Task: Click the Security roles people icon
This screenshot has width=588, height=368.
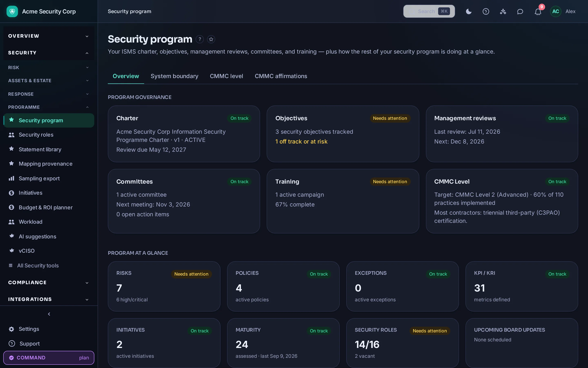Action: (11, 135)
